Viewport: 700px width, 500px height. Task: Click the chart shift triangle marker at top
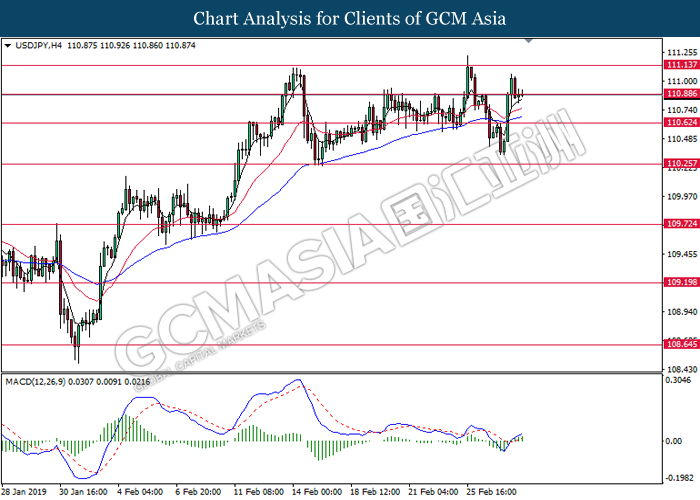[x=529, y=41]
